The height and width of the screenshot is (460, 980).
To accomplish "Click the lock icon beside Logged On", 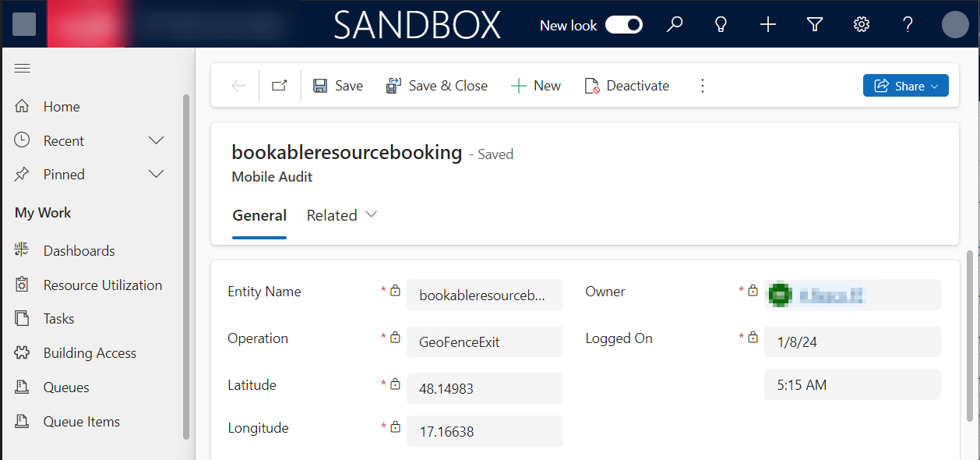I will (753, 338).
